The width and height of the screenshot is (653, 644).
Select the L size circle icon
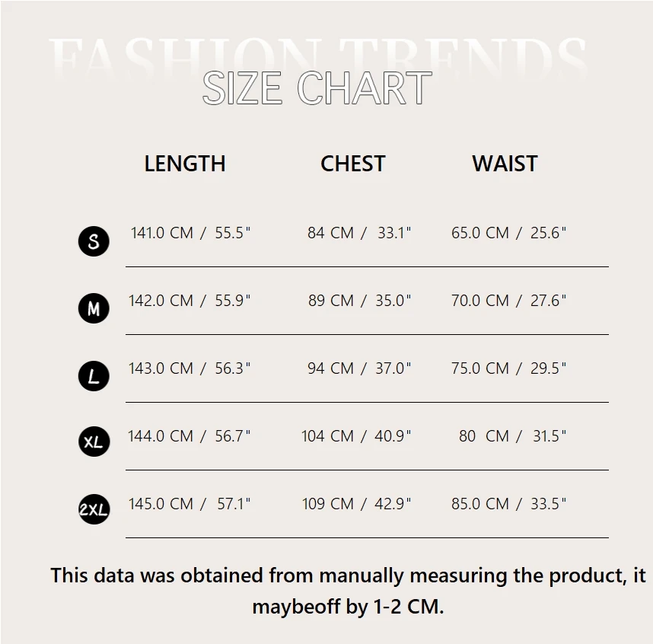click(x=94, y=376)
